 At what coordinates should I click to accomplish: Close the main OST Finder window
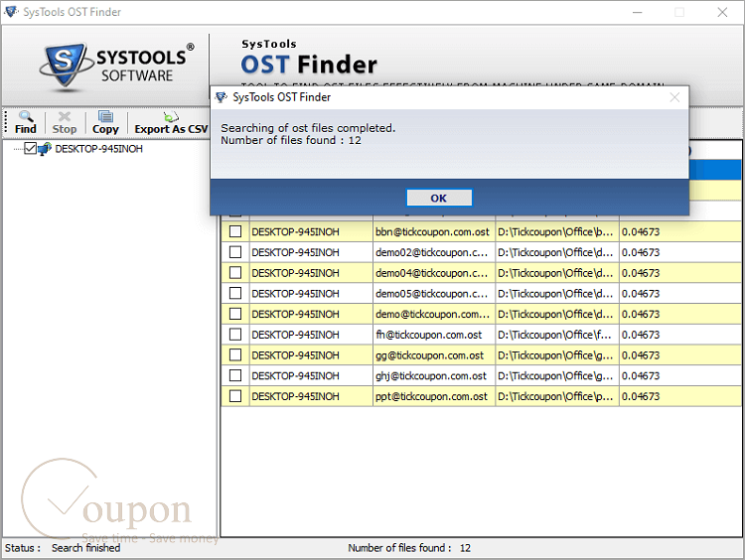tap(722, 12)
